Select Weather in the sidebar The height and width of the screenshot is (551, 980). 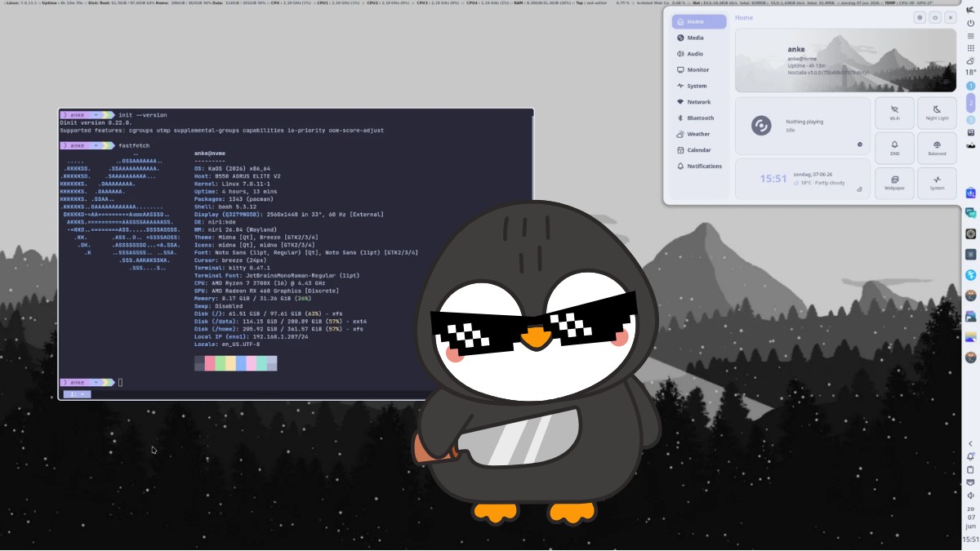point(699,134)
